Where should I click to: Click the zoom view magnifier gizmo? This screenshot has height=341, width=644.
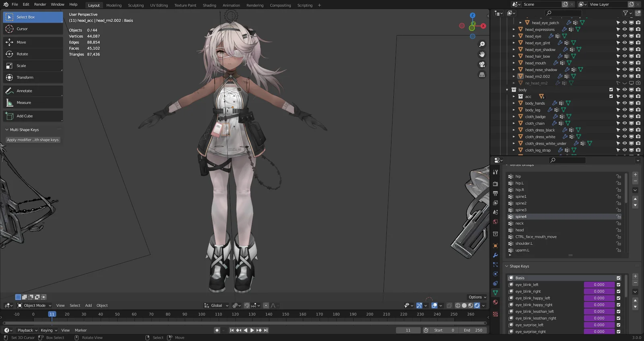pos(482,44)
